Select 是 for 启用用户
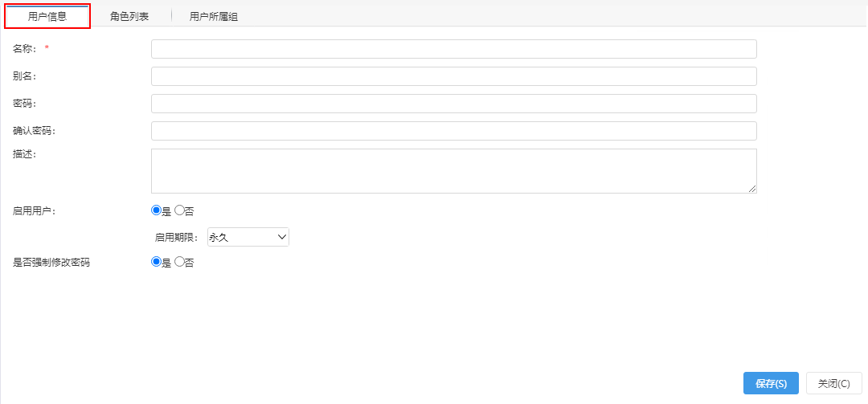 pyautogui.click(x=156, y=210)
